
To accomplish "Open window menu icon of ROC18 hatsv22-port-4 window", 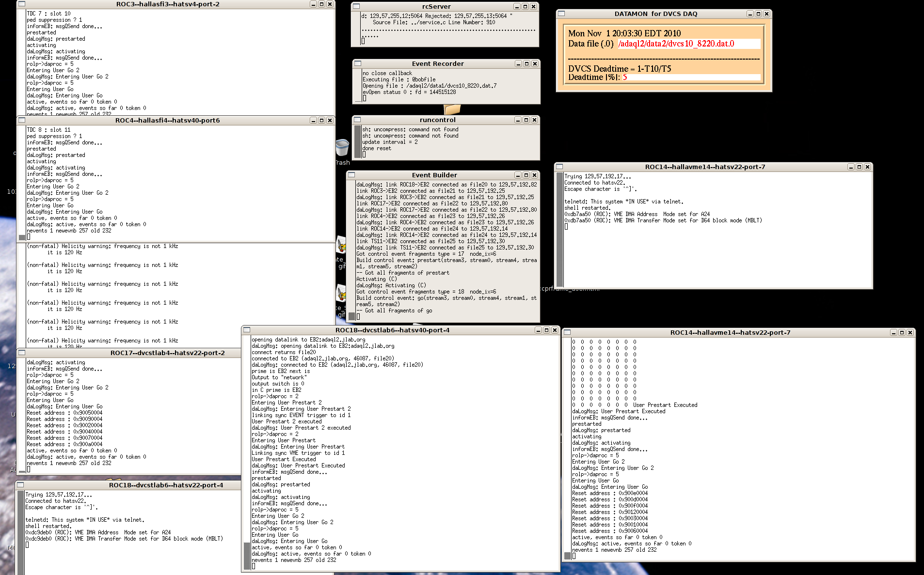I will coord(20,485).
